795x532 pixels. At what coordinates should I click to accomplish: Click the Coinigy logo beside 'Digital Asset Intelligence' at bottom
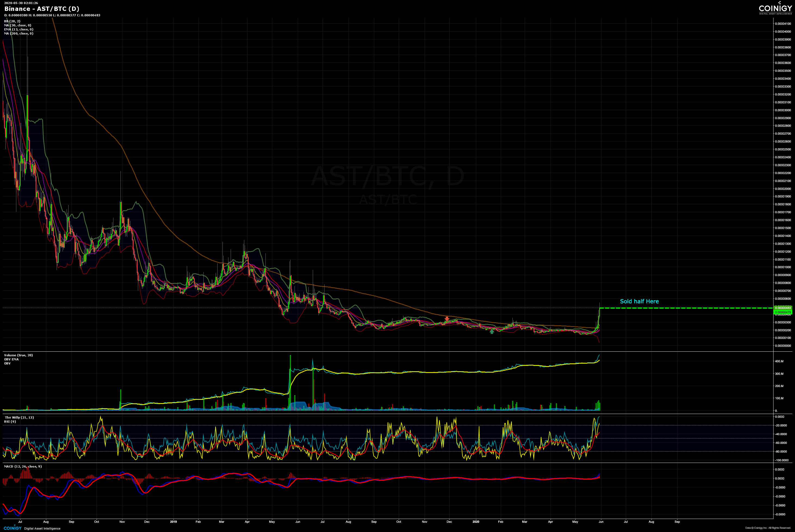click(13, 528)
